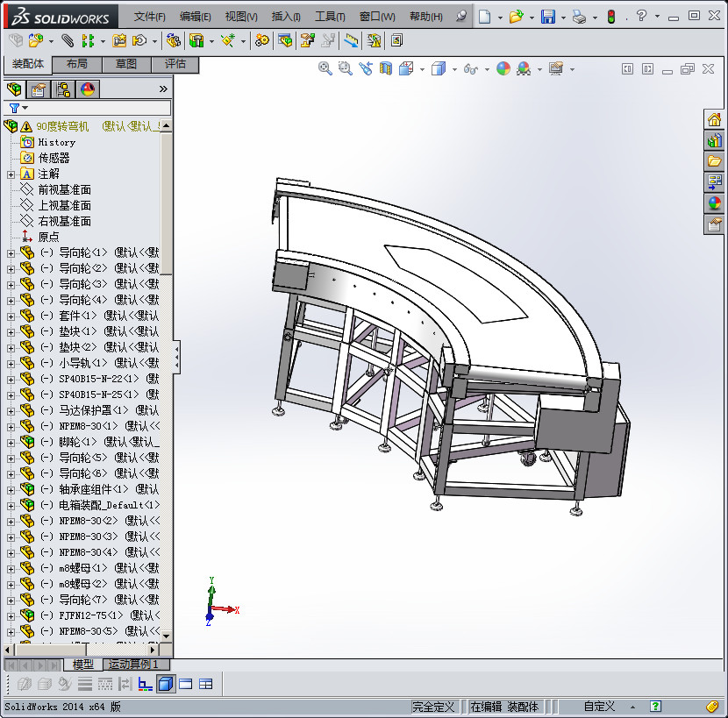Click the New document icon
The image size is (728, 718).
tap(484, 17)
